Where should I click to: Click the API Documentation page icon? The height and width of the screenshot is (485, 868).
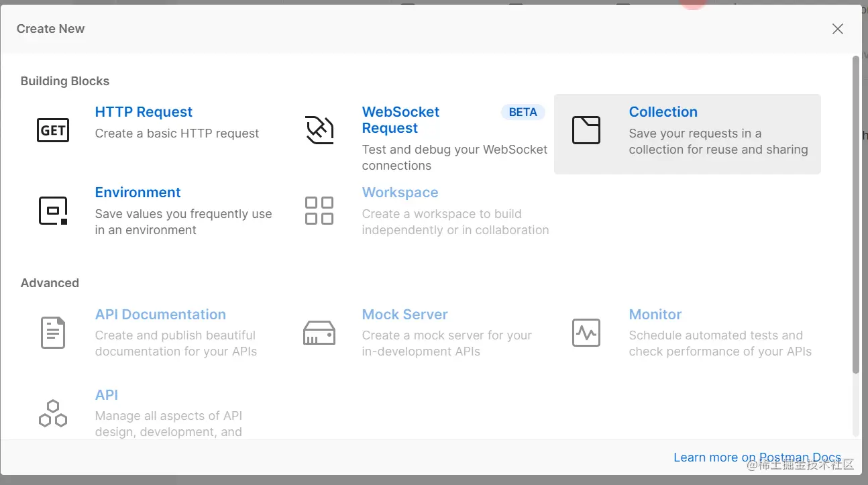coord(53,332)
